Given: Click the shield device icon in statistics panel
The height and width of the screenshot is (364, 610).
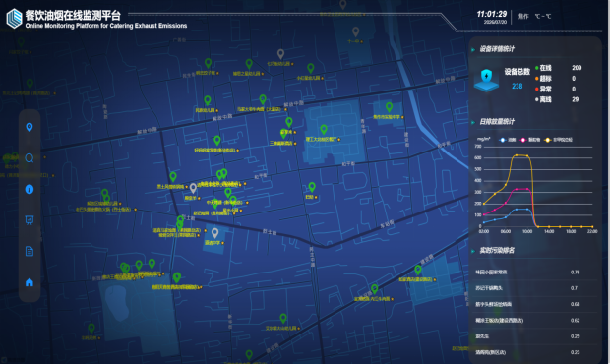Looking at the screenshot, I should tap(486, 80).
